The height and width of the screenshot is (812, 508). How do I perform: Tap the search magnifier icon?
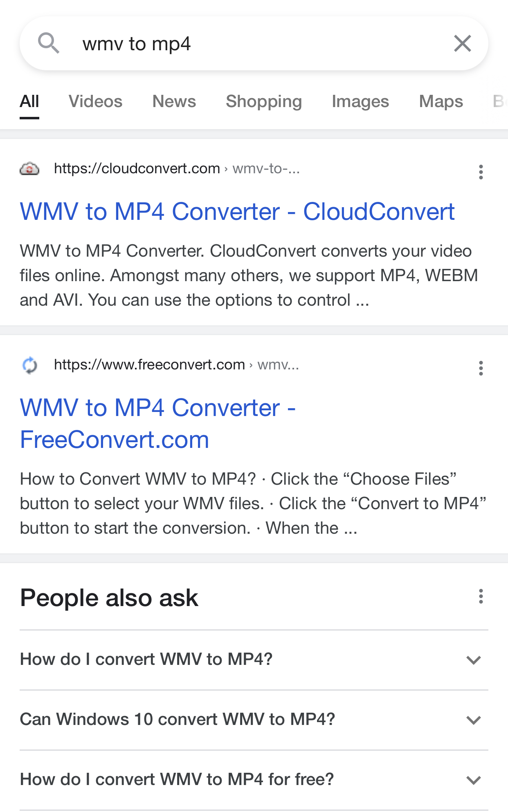pyautogui.click(x=49, y=43)
